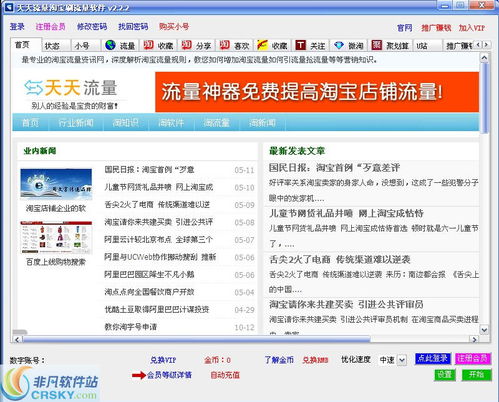Image resolution: width=499 pixels, height=402 pixels.
Task: Visit the 官网 link
Action: click(405, 28)
